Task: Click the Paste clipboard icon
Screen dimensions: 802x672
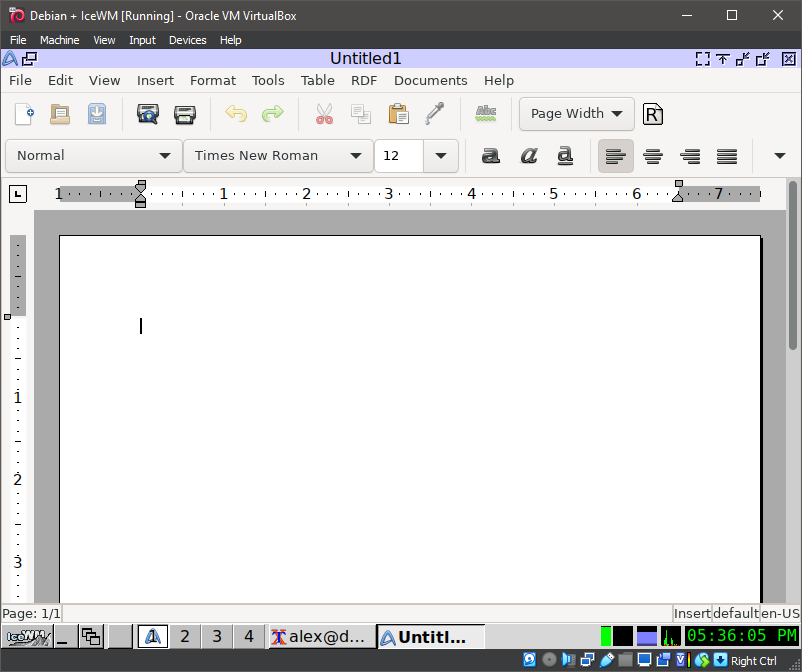Action: (x=398, y=114)
